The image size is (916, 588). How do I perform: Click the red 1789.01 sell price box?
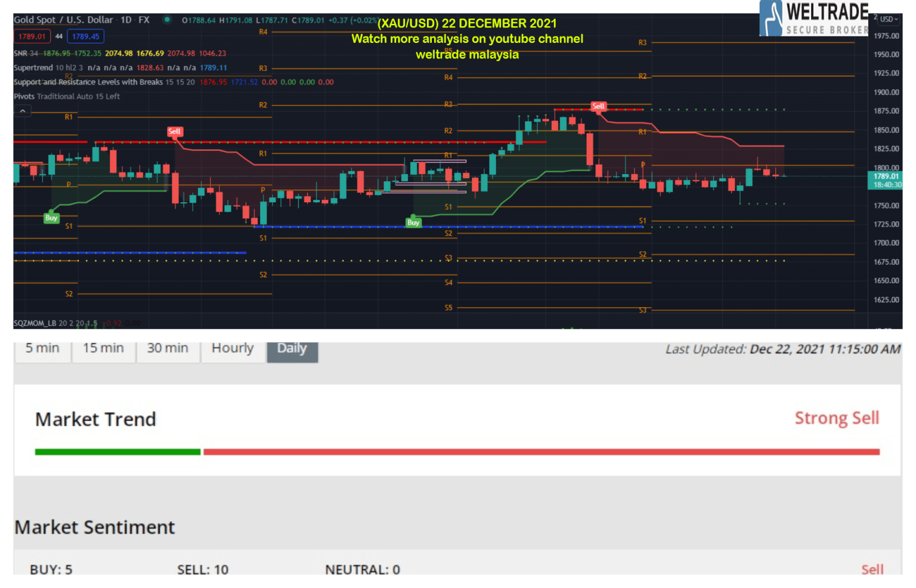coord(32,36)
